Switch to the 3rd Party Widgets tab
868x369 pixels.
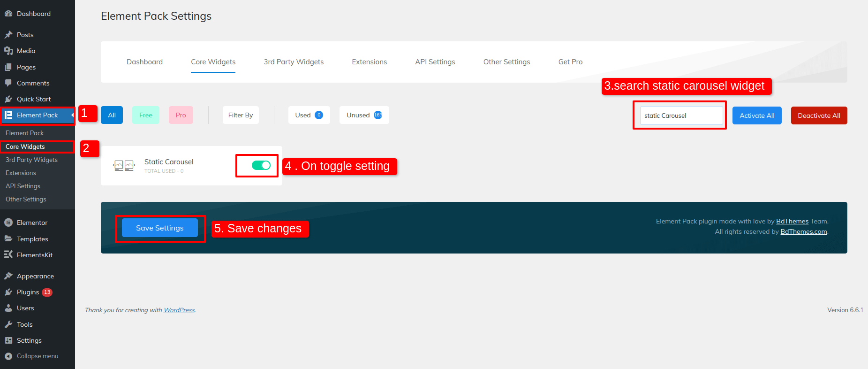294,62
